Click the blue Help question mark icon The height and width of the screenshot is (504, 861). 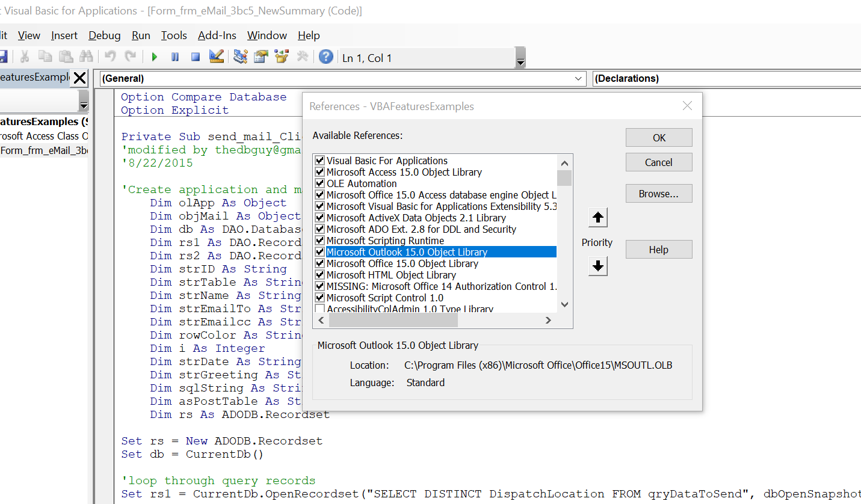point(326,57)
